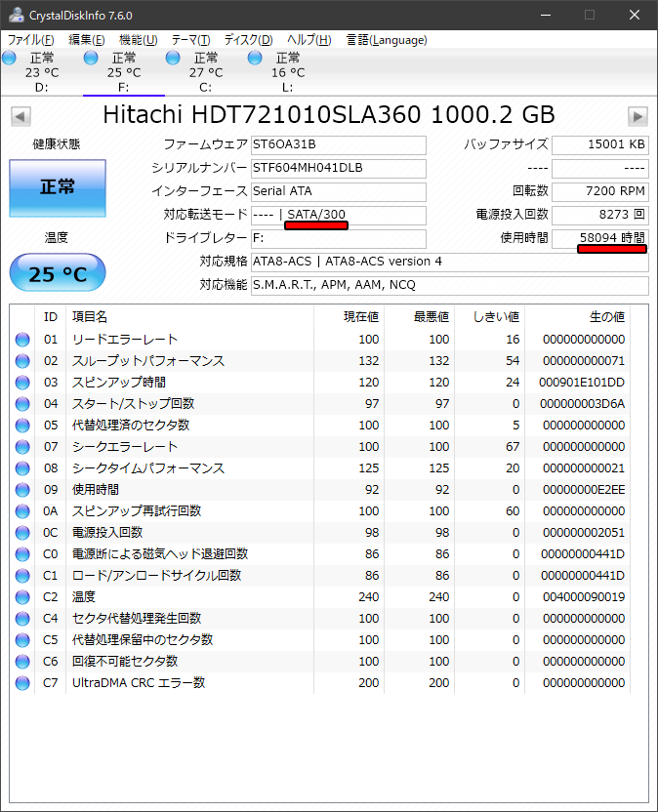Open the テーマ(T) menu

point(190,40)
